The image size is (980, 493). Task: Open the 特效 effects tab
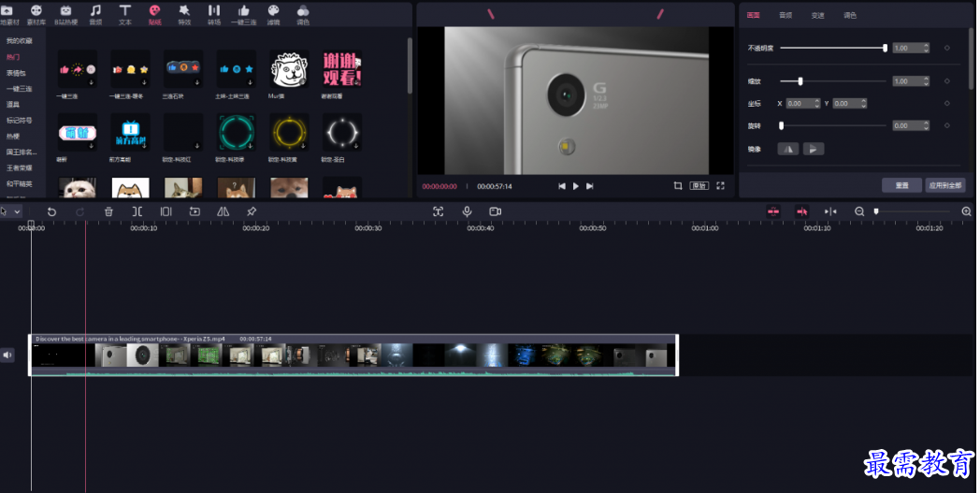click(x=184, y=14)
